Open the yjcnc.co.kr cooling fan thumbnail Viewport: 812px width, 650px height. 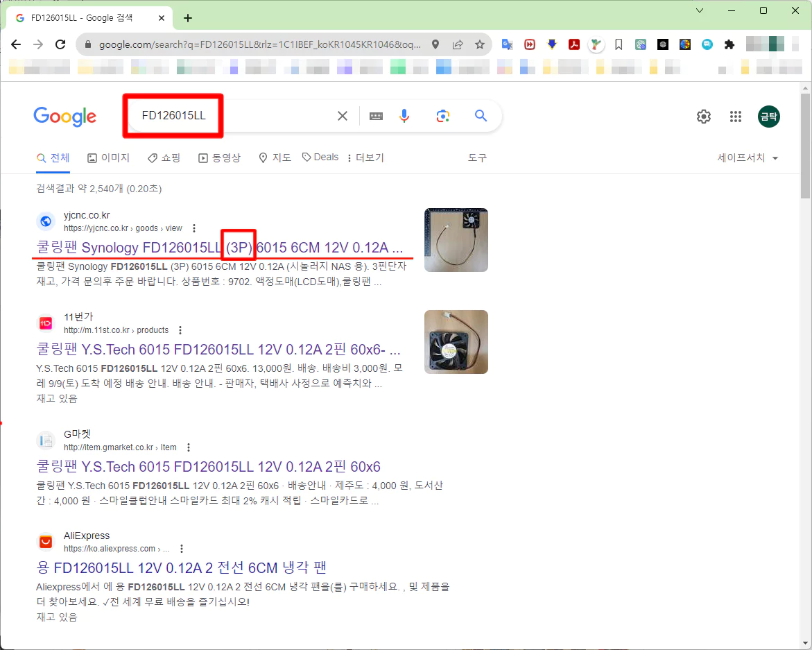[456, 240]
